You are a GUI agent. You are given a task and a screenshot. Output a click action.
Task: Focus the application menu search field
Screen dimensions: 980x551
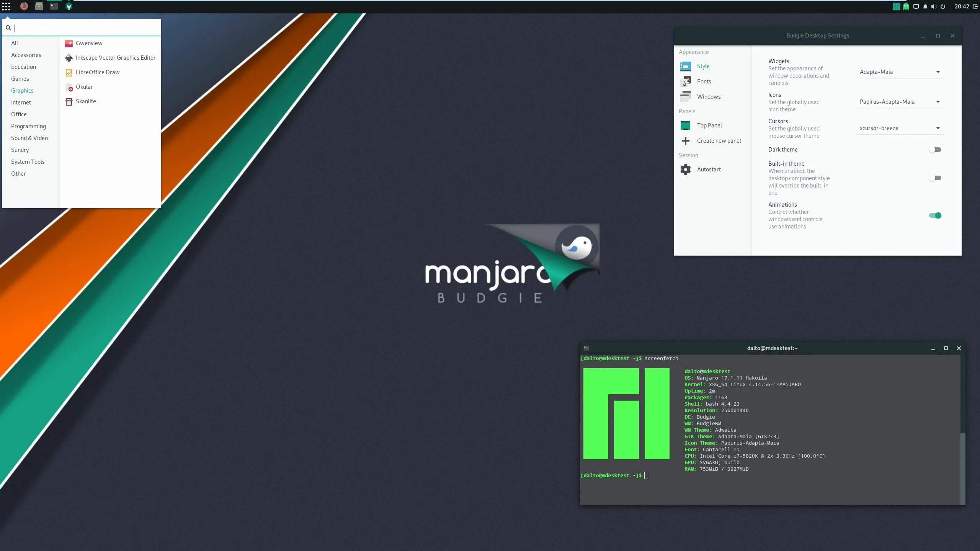[82, 28]
